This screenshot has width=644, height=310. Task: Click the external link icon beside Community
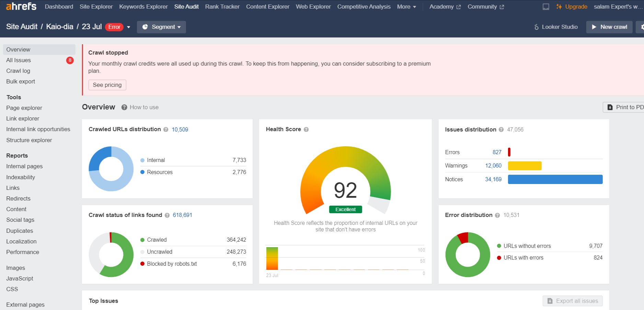click(x=502, y=7)
